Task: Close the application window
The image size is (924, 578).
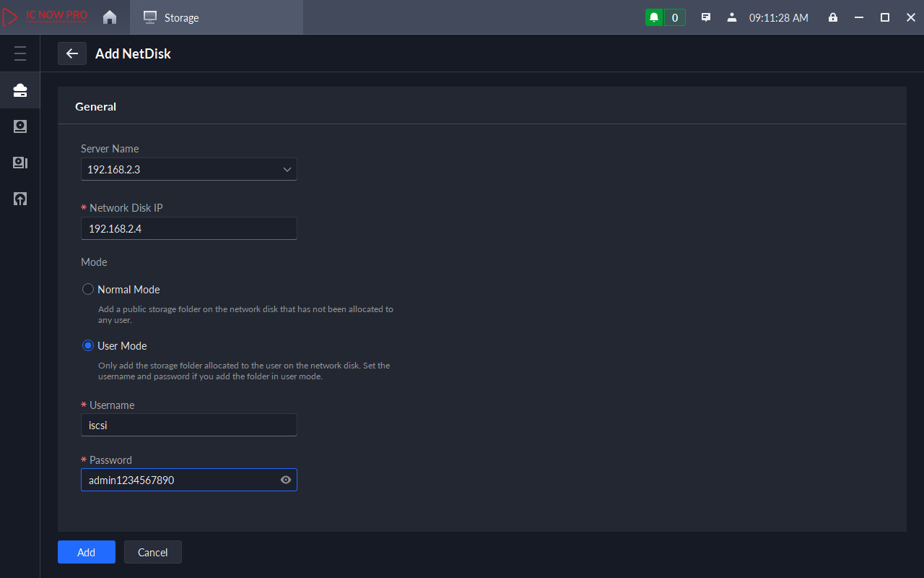Action: coord(910,17)
